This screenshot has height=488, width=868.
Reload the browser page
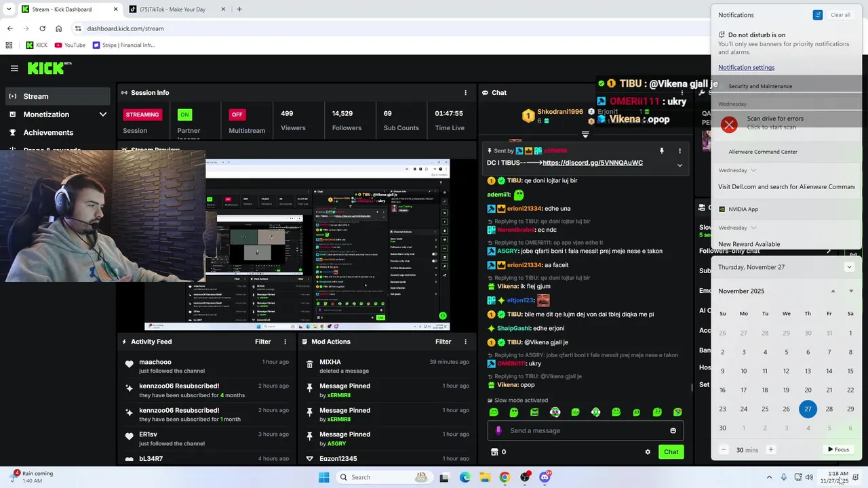(42, 28)
